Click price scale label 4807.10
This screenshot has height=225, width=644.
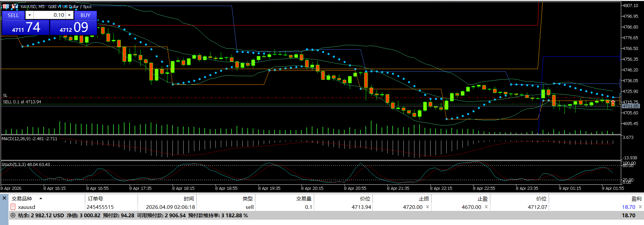click(630, 5)
